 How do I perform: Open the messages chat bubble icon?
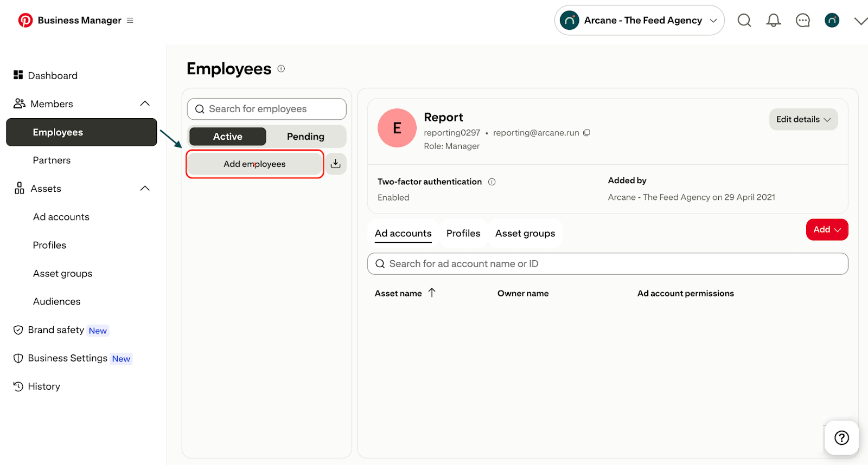(x=802, y=21)
